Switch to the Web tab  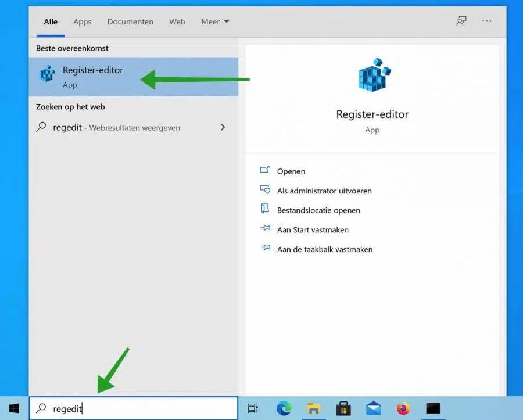[177, 22]
